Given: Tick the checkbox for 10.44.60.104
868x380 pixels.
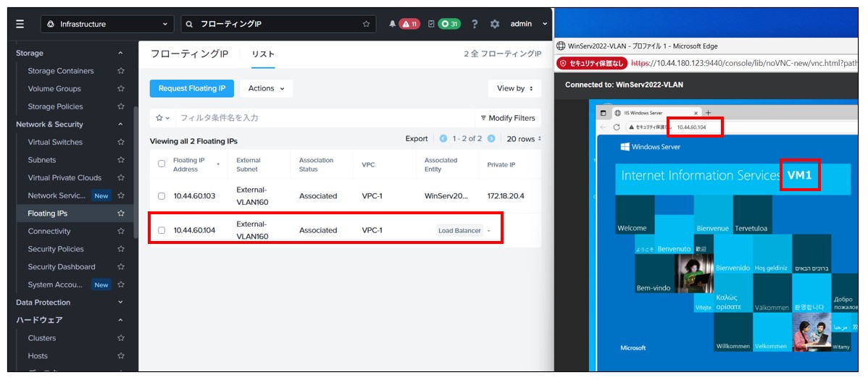Looking at the screenshot, I should click(162, 230).
